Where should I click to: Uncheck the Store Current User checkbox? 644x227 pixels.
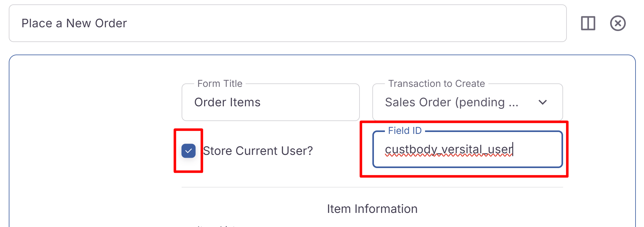189,151
